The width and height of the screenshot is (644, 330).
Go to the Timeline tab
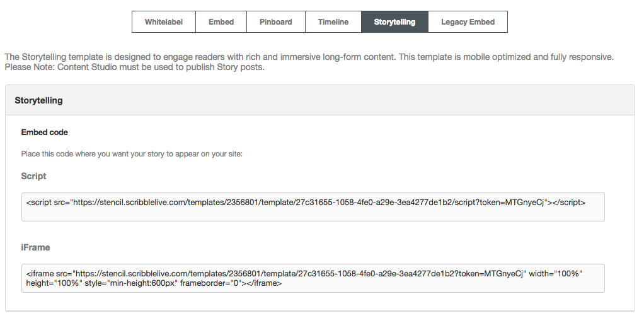[333, 22]
